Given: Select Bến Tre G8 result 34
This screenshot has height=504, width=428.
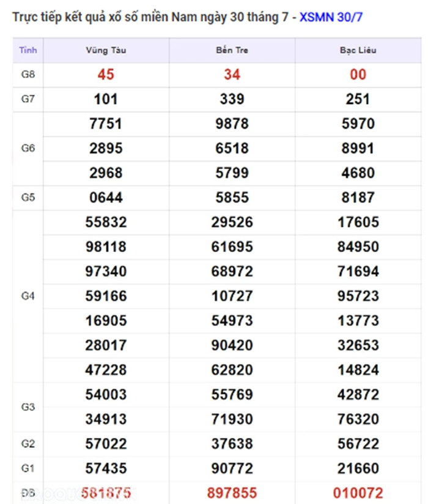Looking at the screenshot, I should (x=232, y=75).
